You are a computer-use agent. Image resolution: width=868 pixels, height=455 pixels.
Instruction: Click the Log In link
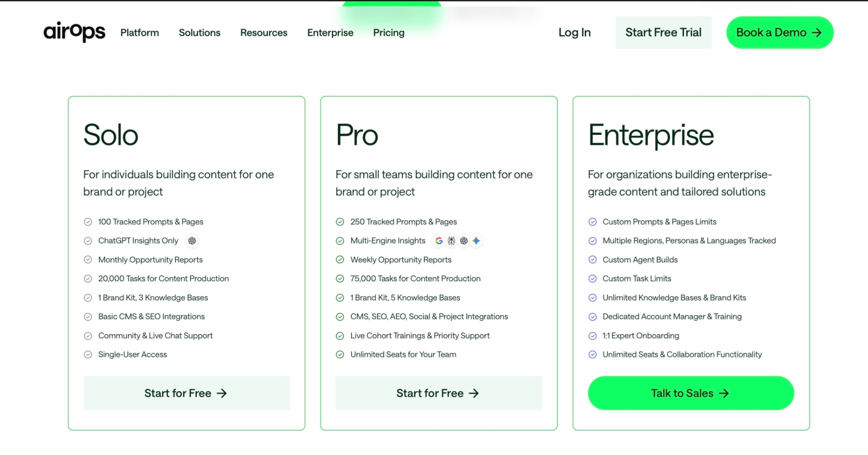coord(574,32)
